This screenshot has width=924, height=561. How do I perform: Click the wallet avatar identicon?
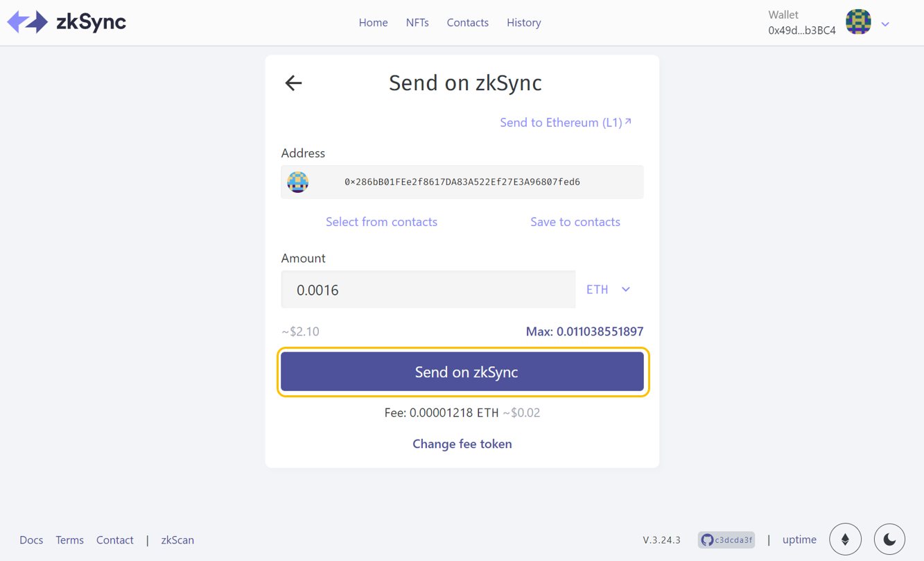click(858, 22)
